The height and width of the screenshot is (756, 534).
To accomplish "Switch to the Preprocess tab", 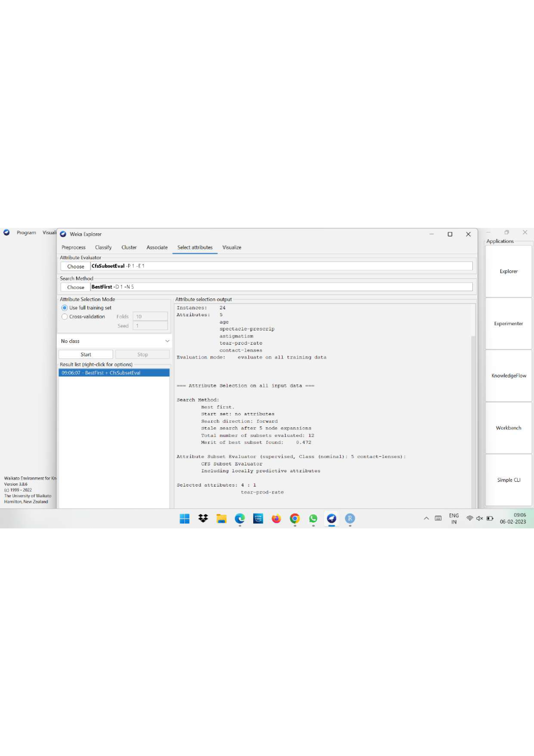I will click(73, 247).
